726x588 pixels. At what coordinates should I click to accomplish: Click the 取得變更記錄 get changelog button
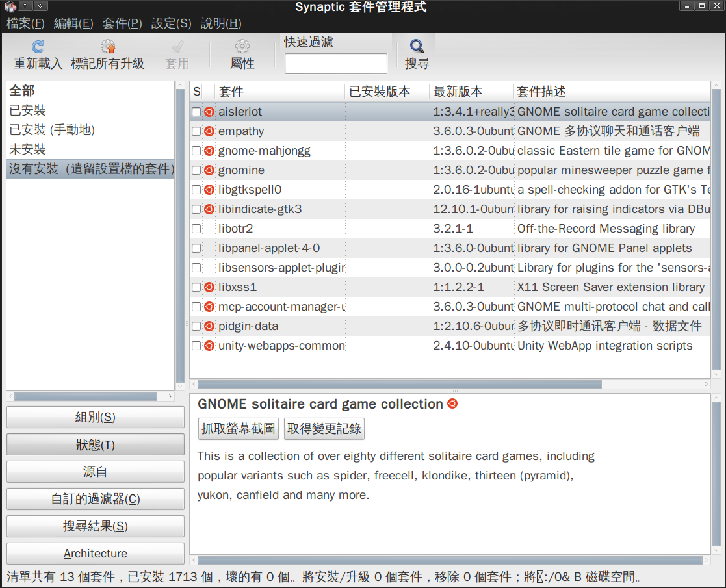point(324,428)
